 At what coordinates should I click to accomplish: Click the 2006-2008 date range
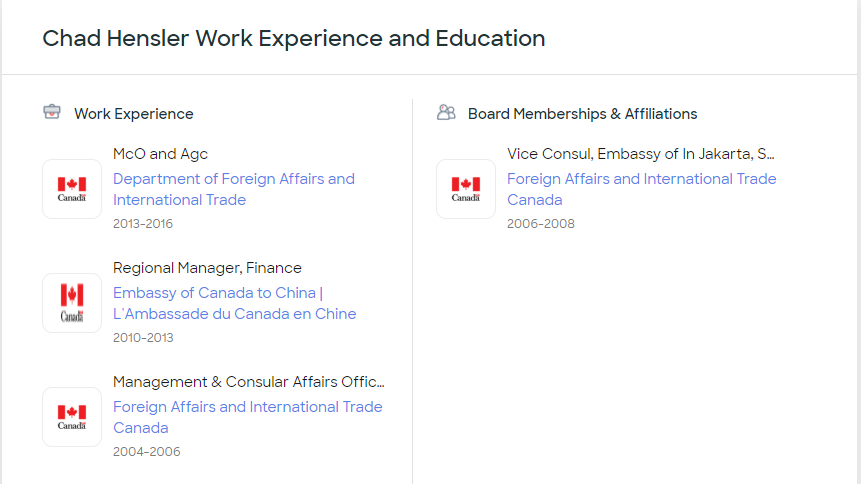click(x=541, y=224)
